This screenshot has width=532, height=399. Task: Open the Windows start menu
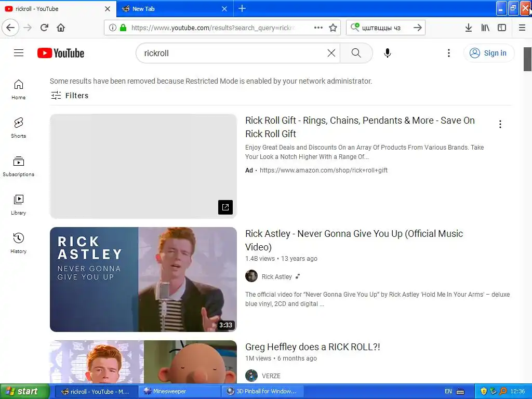25,391
